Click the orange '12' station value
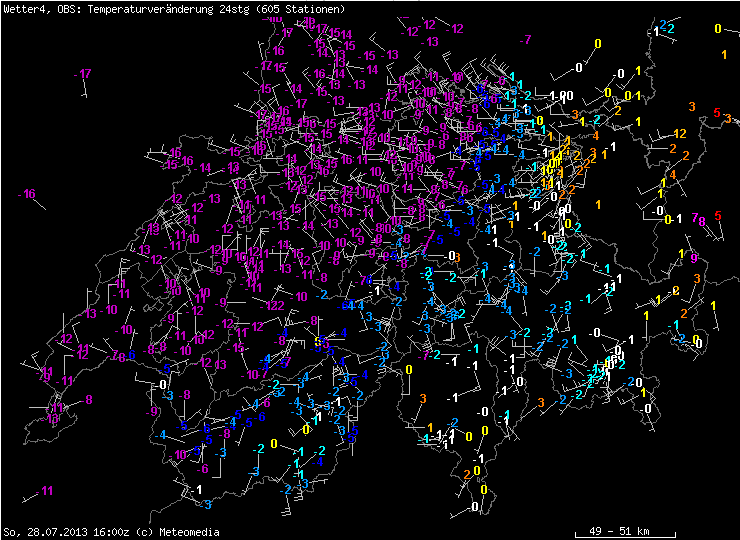Image resolution: width=740 pixels, height=540 pixels. 679,133
